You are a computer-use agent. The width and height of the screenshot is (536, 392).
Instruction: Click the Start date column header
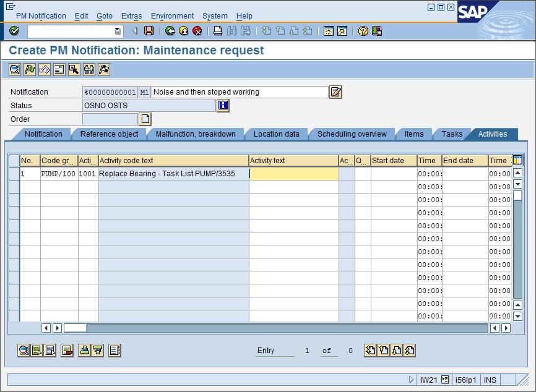[394, 161]
